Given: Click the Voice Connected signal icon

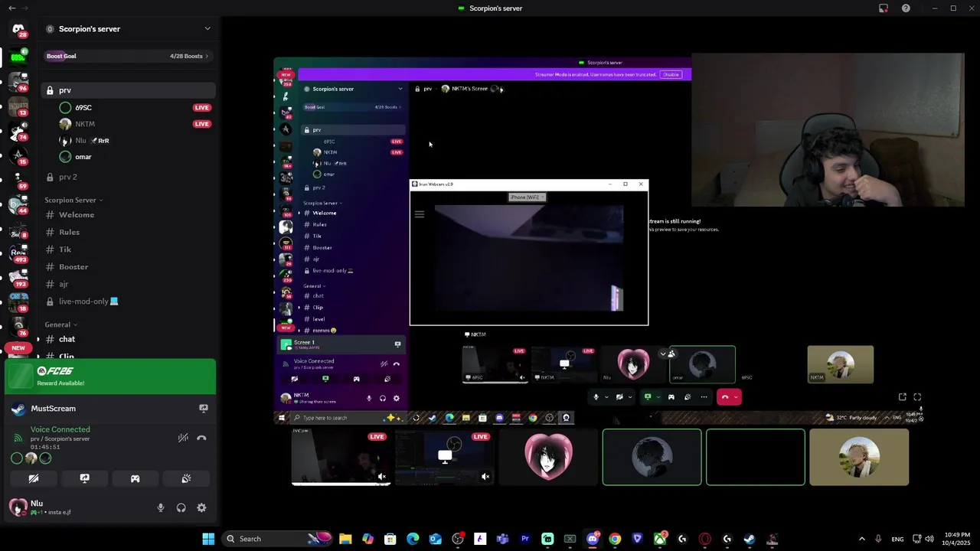Looking at the screenshot, I should pos(18,438).
